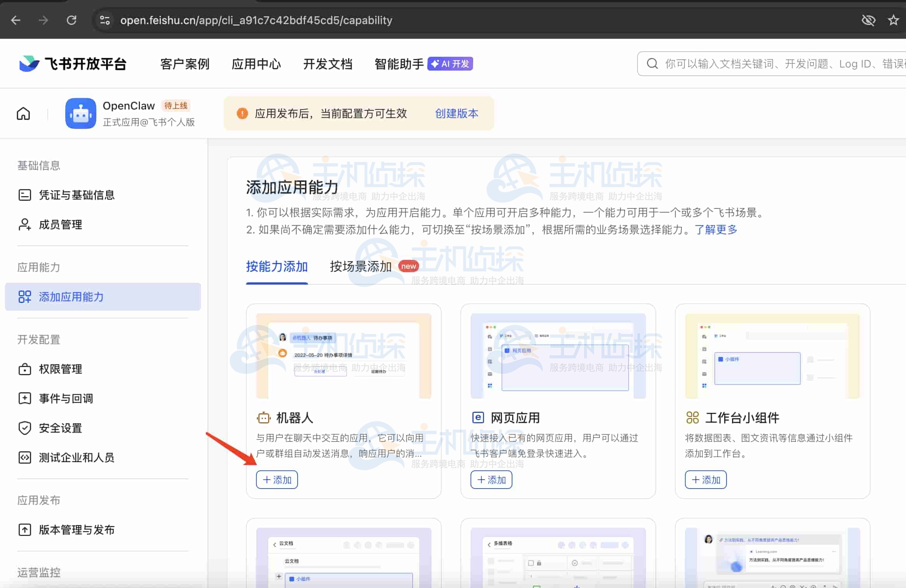Go back with the browser back arrow
Viewport: 906px width, 588px height.
coord(16,20)
